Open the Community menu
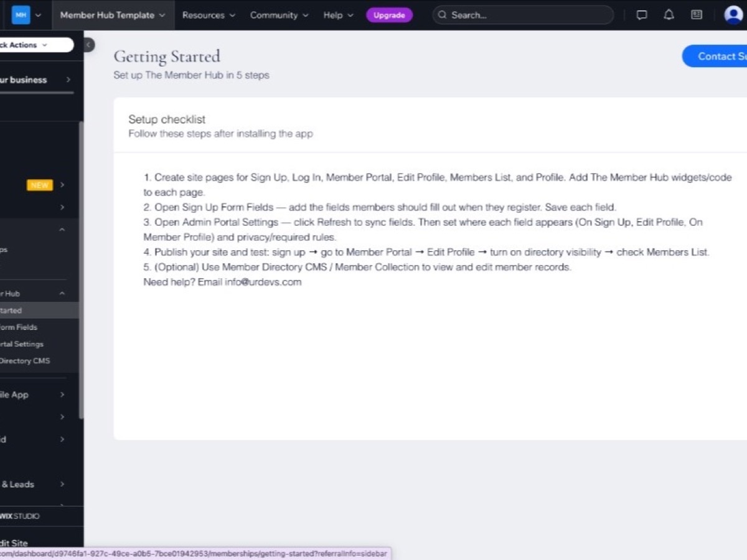 pyautogui.click(x=278, y=15)
